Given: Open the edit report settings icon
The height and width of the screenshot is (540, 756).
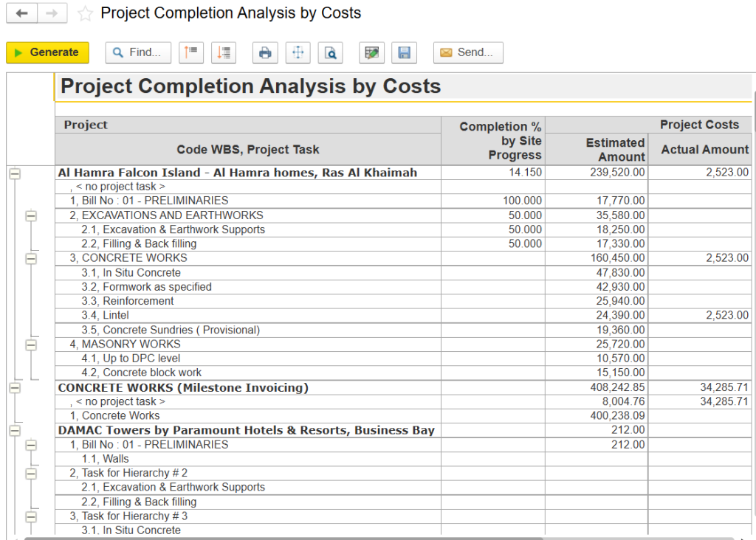Looking at the screenshot, I should (372, 52).
